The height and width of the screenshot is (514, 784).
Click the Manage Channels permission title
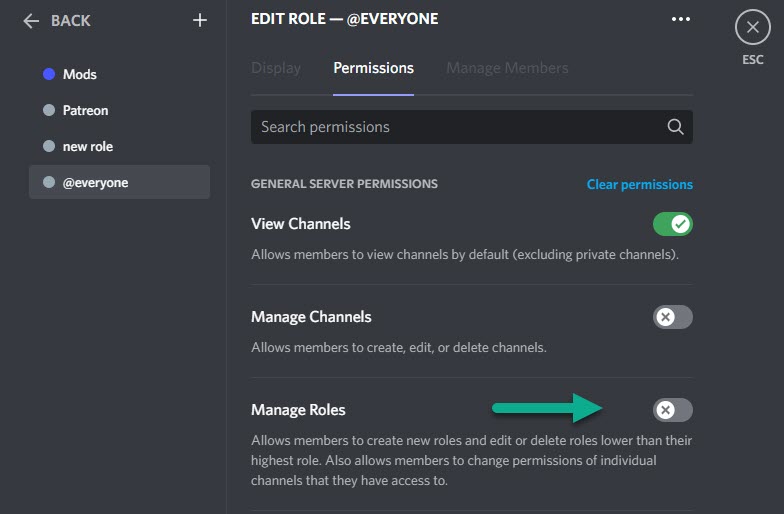pos(311,317)
